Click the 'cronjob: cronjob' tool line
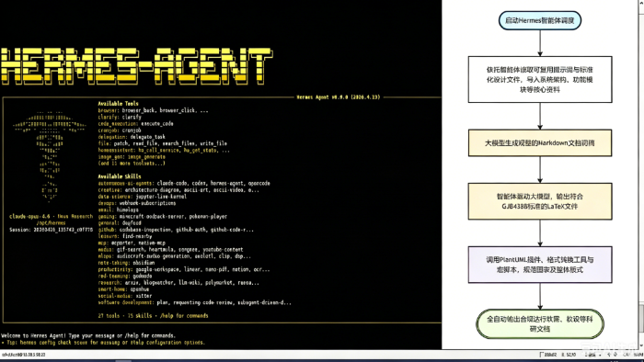The width and height of the screenshot is (644, 362). tap(120, 130)
